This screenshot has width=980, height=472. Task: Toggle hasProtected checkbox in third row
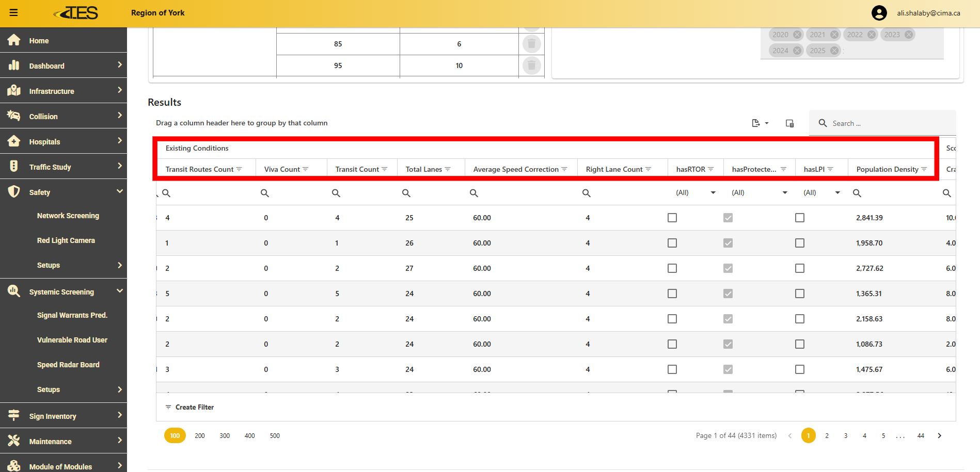[728, 268]
